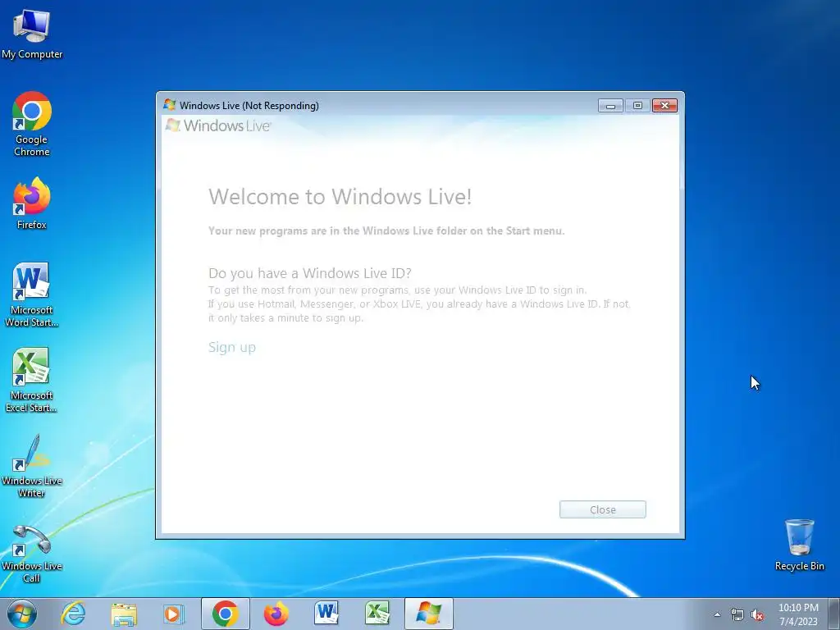Click the Sign up link
Image resolution: width=840 pixels, height=630 pixels.
tap(232, 347)
